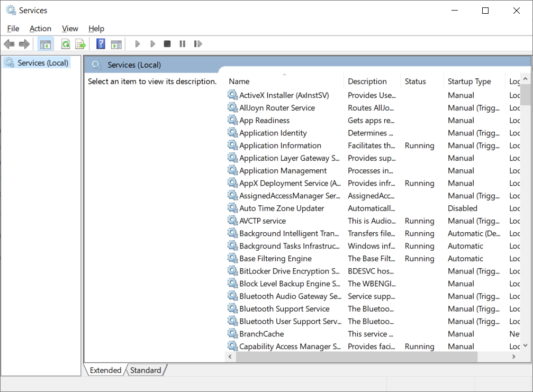Select the AppX Deployment Service row
This screenshot has height=392, width=533.
(x=373, y=183)
